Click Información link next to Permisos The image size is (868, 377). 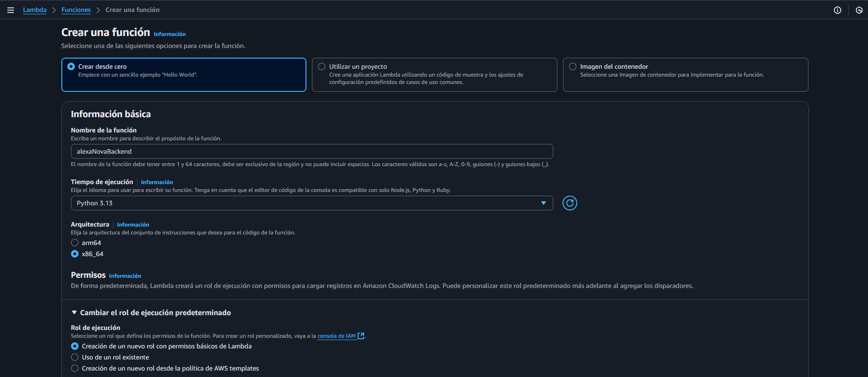click(x=125, y=276)
